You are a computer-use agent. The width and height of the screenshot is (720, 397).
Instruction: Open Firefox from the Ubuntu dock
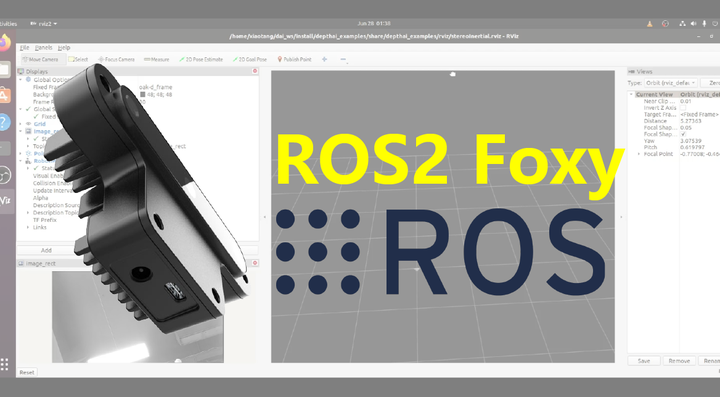pyautogui.click(x=4, y=43)
